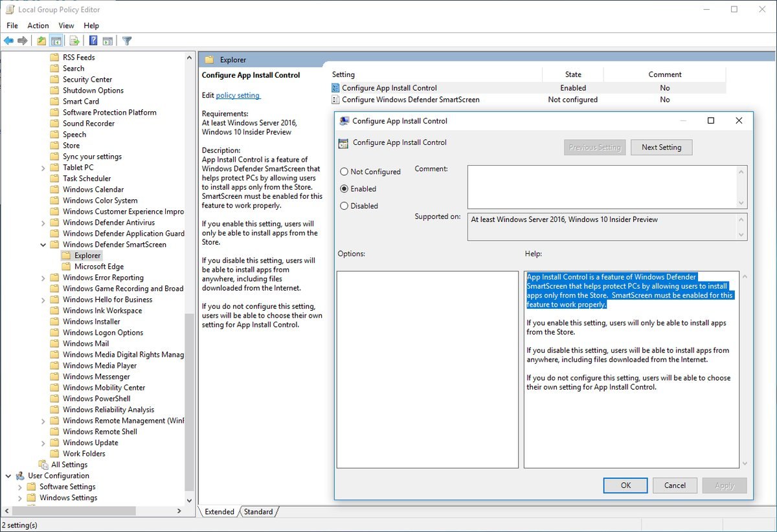Image resolution: width=777 pixels, height=532 pixels.
Task: Expand the Tablet PC tree node
Action: pyautogui.click(x=43, y=168)
